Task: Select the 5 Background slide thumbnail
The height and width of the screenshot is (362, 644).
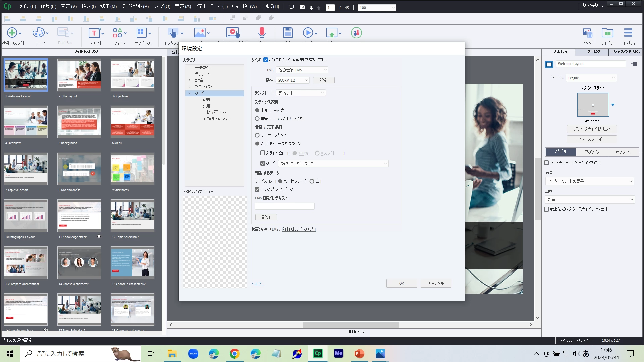Action: click(79, 122)
